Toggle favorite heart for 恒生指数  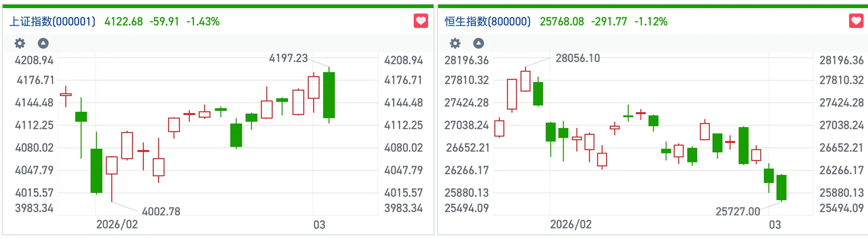point(856,21)
